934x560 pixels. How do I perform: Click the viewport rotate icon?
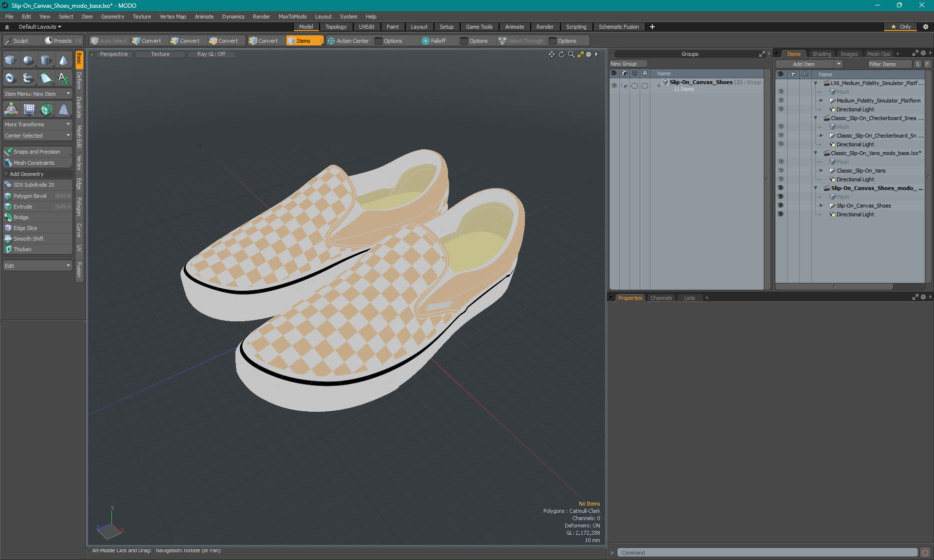click(561, 54)
